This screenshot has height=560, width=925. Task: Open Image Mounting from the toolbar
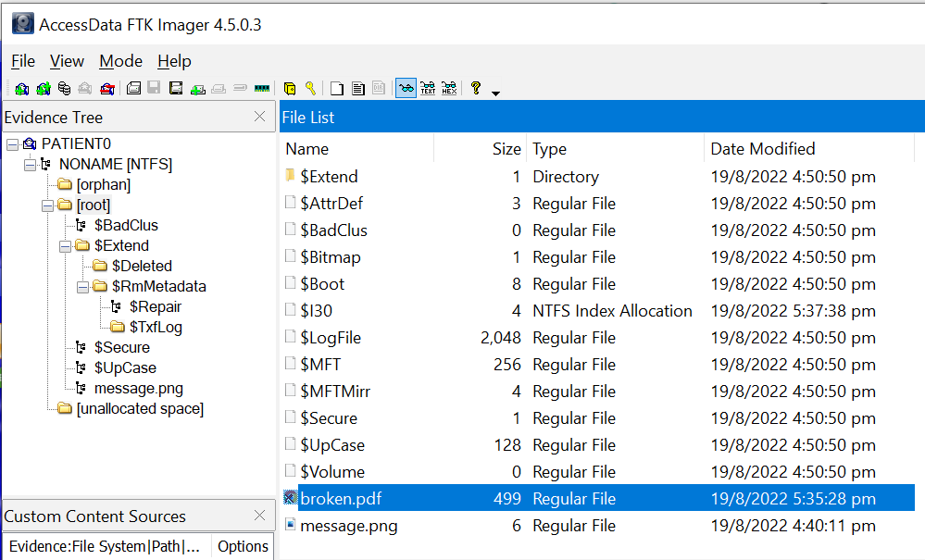tap(64, 89)
